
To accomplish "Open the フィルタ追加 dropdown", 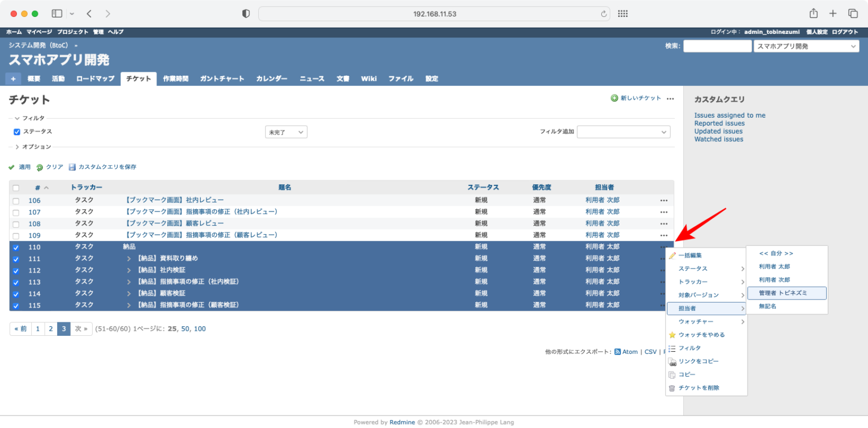I will [x=623, y=131].
